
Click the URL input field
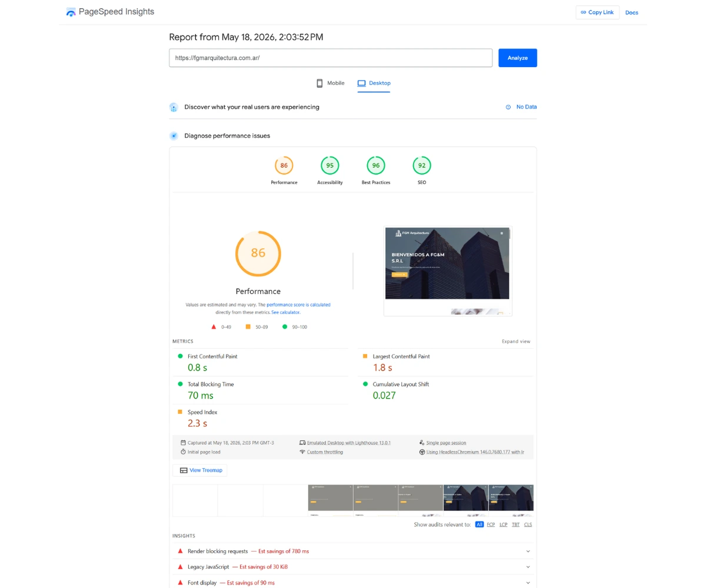[331, 58]
